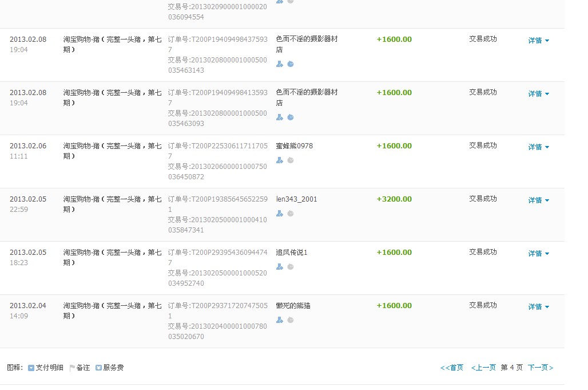
Task: Expand 详情 dropdown for the +3200.00 transaction
Action: 538,200
